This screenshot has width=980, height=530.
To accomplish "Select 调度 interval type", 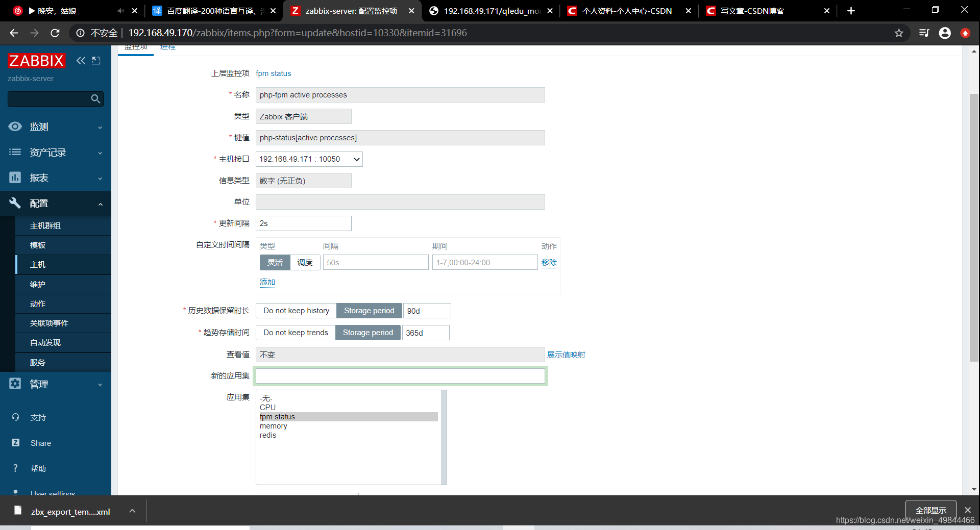I will click(305, 263).
